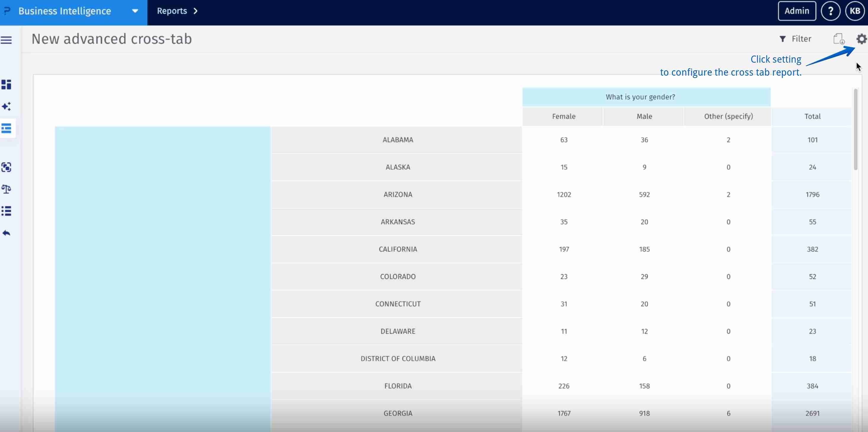Click the Total column header

pyautogui.click(x=812, y=116)
